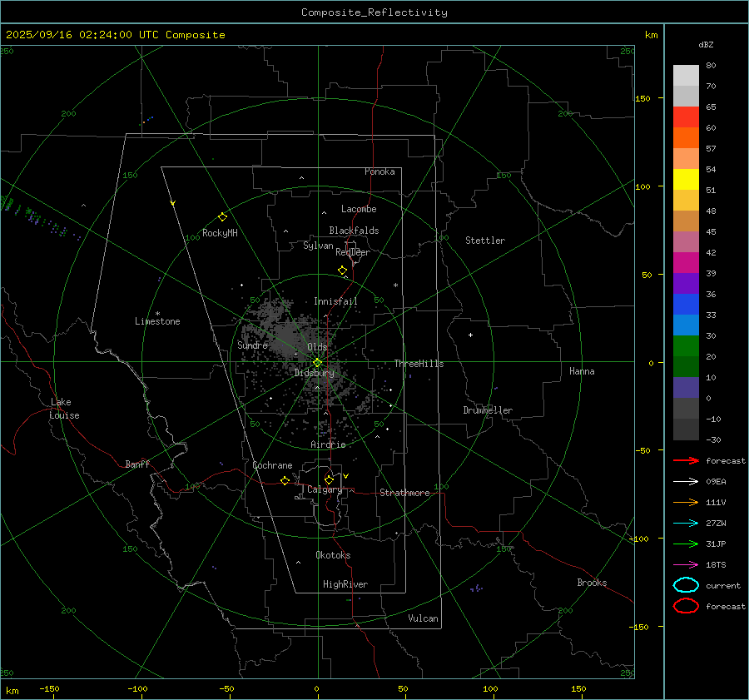Image resolution: width=749 pixels, height=700 pixels.
Task: Click the Sundre city label
Action: pyautogui.click(x=252, y=345)
